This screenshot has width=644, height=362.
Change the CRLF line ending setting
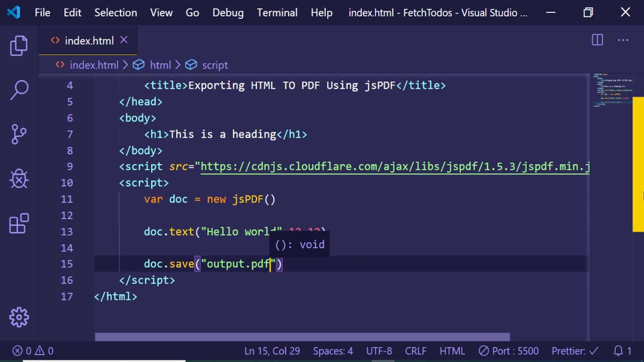[x=416, y=351]
